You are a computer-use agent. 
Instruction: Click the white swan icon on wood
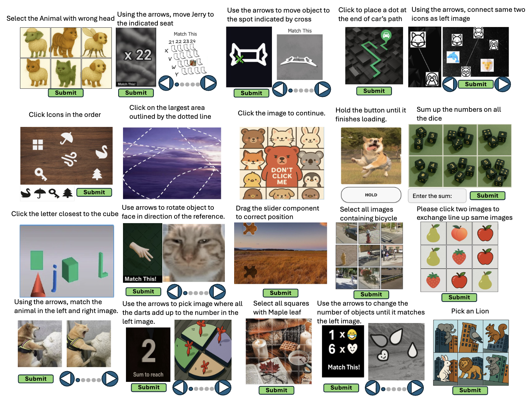101,152
